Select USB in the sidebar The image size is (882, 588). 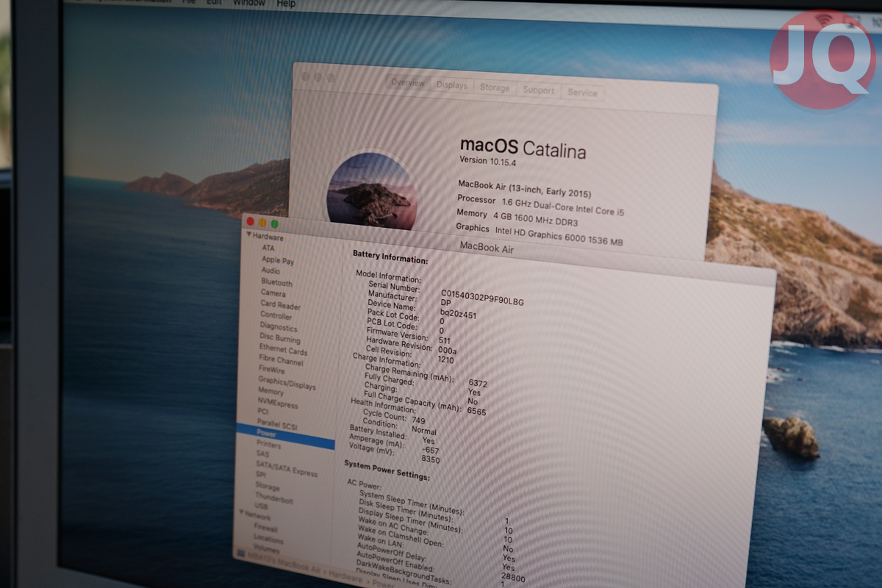pyautogui.click(x=261, y=506)
